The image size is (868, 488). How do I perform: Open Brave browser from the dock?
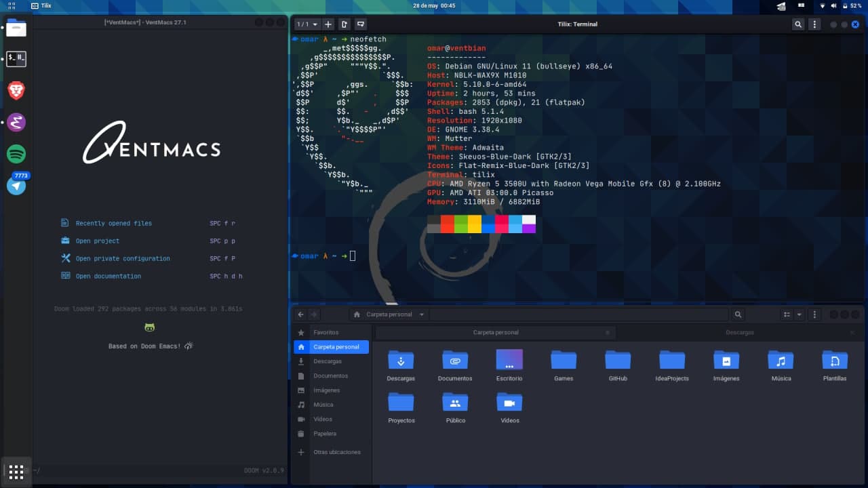click(x=16, y=90)
